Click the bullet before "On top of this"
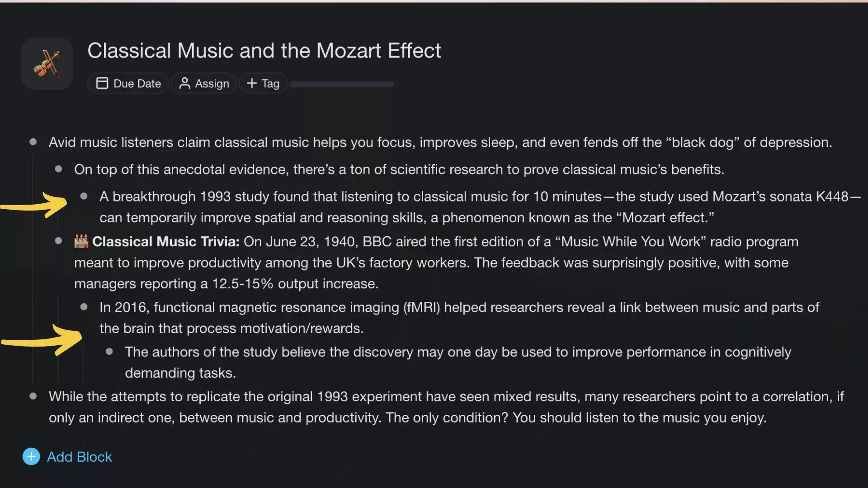Viewport: 868px width, 488px height. (58, 169)
